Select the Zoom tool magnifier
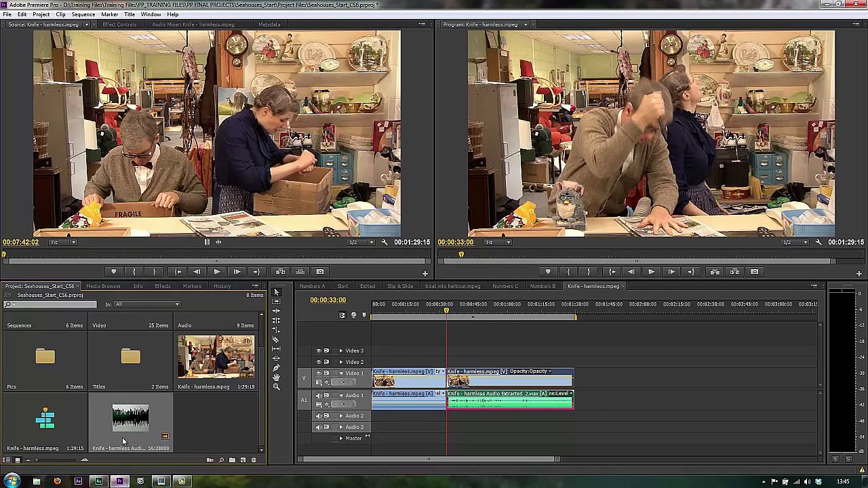Viewport: 868px width, 488px height. [x=276, y=387]
